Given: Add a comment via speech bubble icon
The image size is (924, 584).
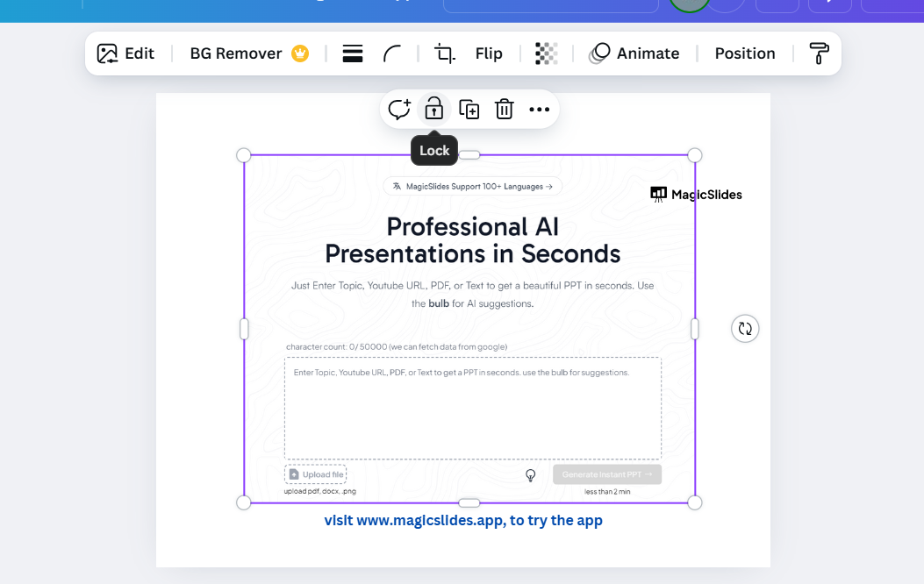Looking at the screenshot, I should pos(399,110).
